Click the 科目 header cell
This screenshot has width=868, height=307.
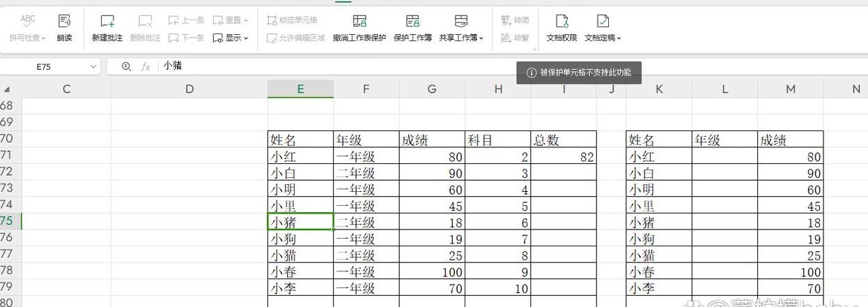497,139
